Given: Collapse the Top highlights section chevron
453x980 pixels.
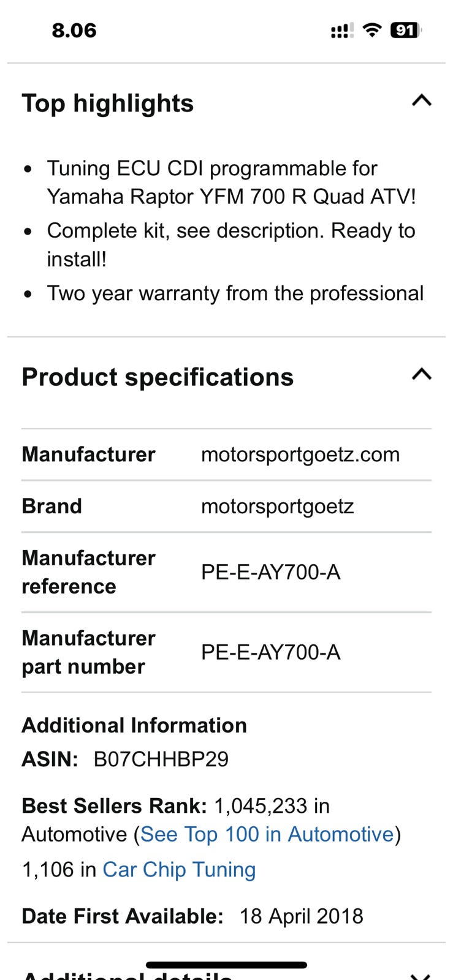Looking at the screenshot, I should (x=421, y=101).
